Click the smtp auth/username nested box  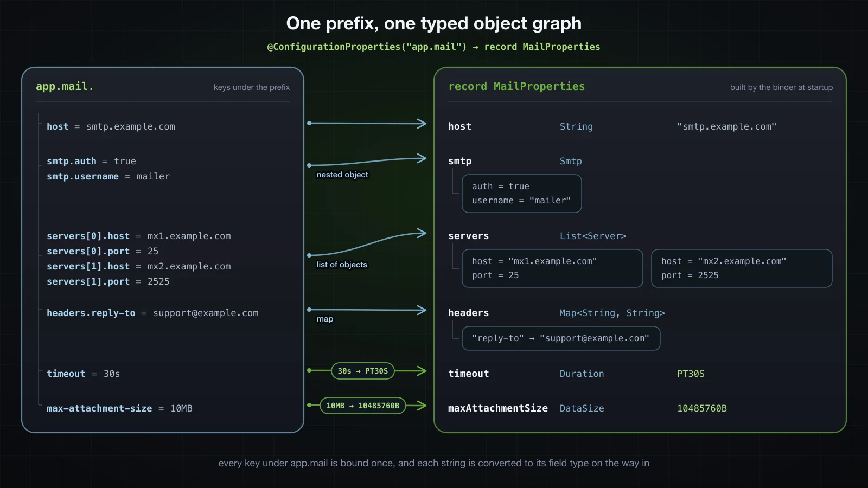click(x=522, y=194)
